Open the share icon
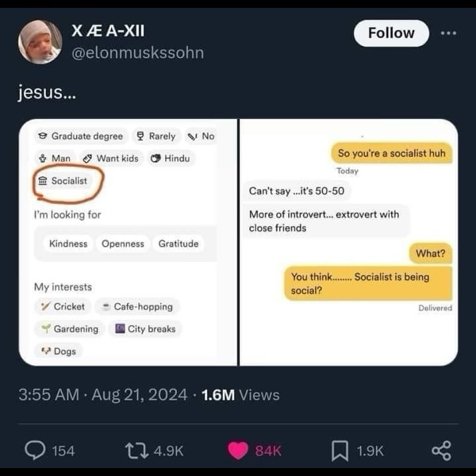Viewport: 476px width, 476px height. pyautogui.click(x=441, y=450)
